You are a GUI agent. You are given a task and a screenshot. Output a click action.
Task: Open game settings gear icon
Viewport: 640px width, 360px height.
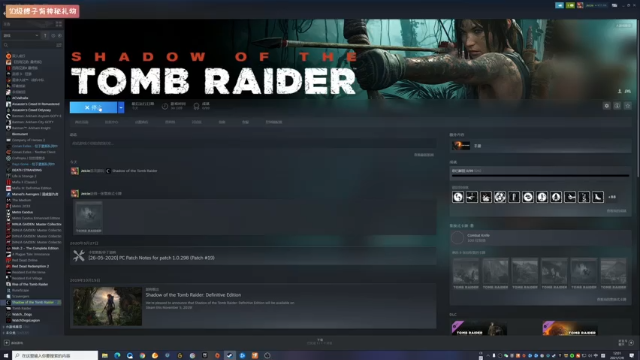coord(607,106)
